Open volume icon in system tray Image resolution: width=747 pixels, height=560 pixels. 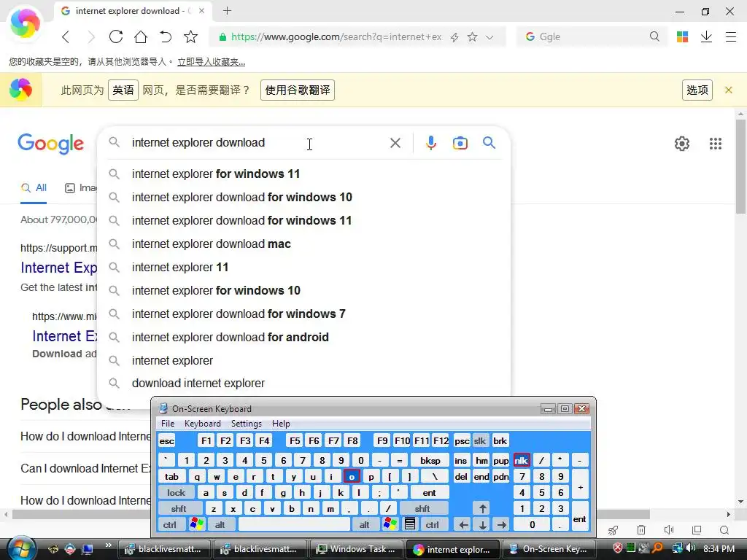[691, 548]
